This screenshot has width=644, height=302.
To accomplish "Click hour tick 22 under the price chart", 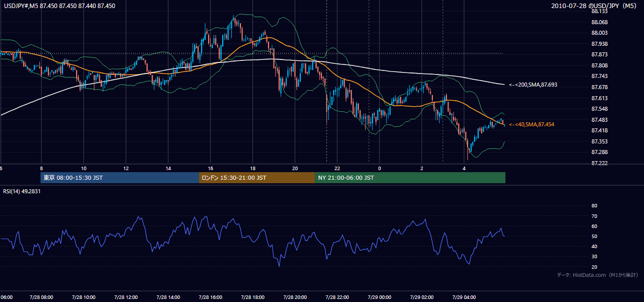I will pyautogui.click(x=338, y=168).
